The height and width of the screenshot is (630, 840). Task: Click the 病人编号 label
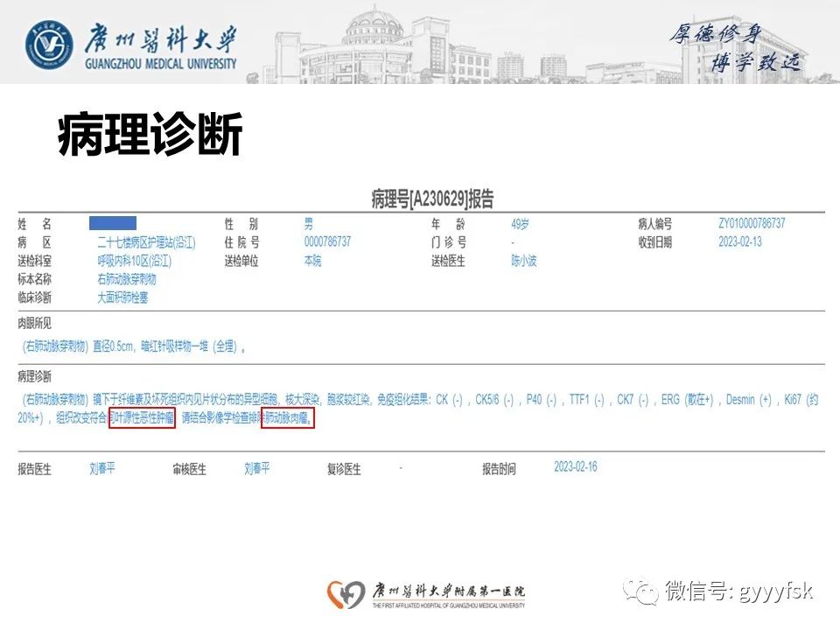pyautogui.click(x=654, y=224)
